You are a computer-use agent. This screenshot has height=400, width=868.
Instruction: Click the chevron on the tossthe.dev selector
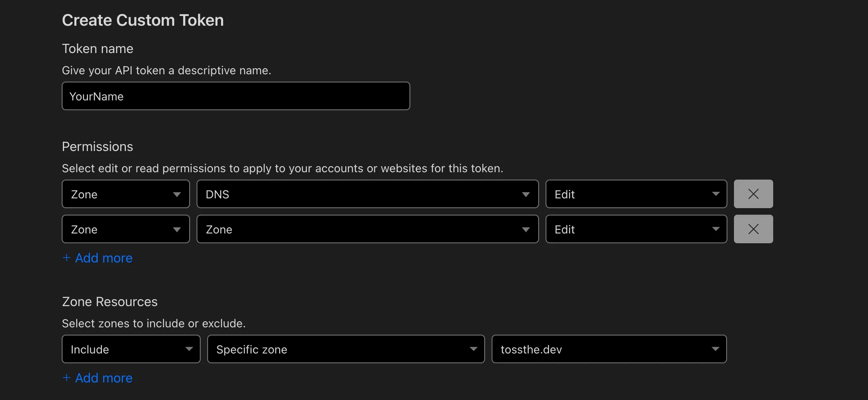716,349
